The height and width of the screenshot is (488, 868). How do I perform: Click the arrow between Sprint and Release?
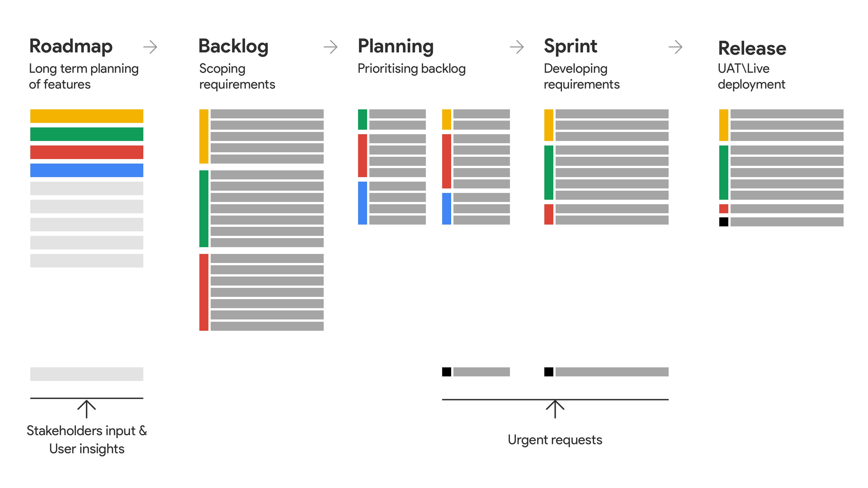pyautogui.click(x=676, y=47)
